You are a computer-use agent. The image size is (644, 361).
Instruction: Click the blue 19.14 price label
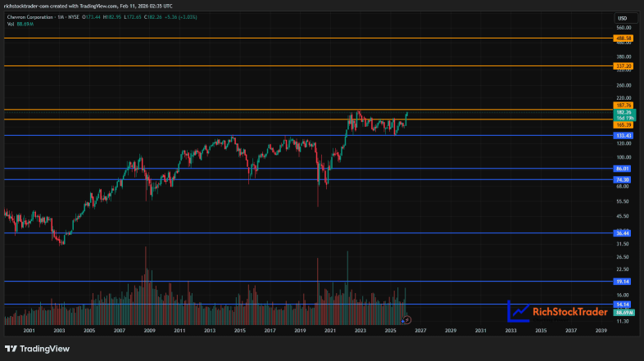click(x=622, y=282)
